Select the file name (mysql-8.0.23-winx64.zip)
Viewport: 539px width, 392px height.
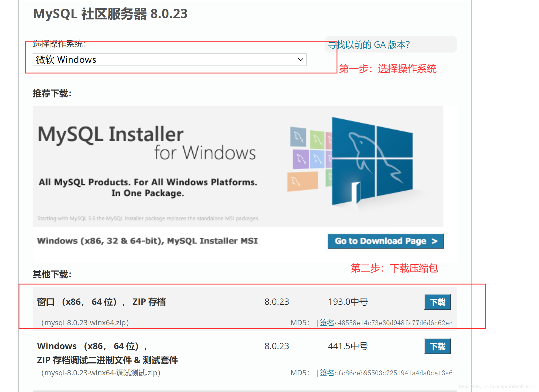point(85,322)
